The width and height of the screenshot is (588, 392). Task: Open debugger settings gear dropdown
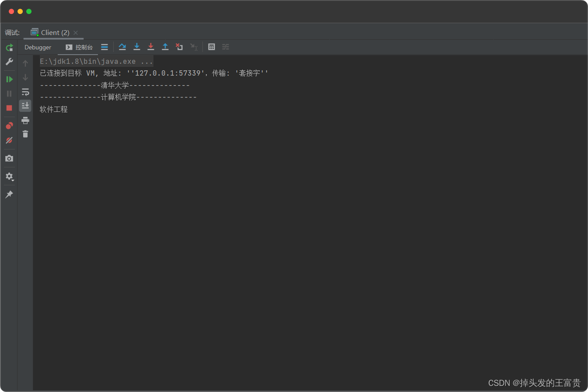click(9, 177)
